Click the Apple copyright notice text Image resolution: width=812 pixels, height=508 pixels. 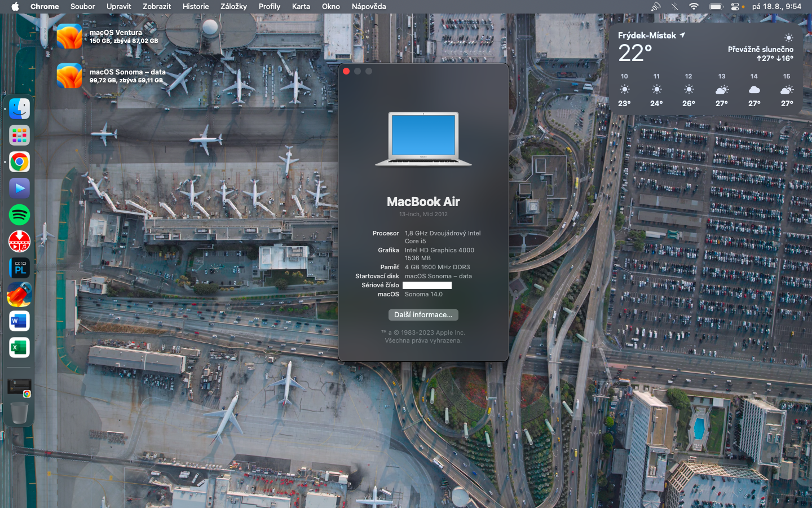[423, 336]
